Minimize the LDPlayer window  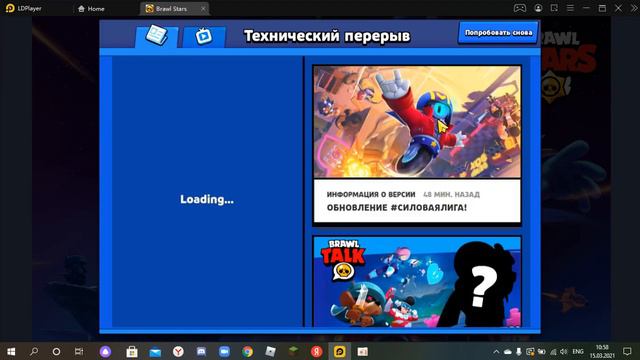(586, 8)
